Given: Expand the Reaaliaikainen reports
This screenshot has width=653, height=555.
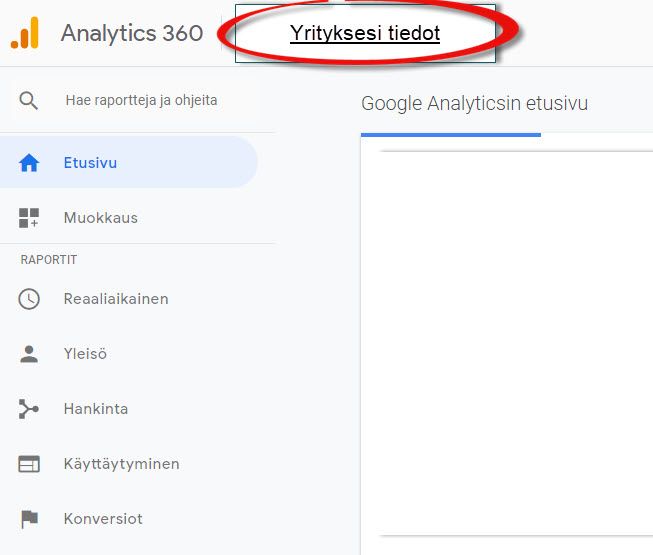Looking at the screenshot, I should (x=116, y=299).
